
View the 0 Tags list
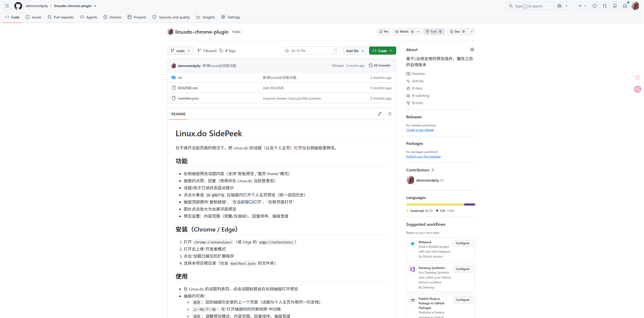point(228,51)
